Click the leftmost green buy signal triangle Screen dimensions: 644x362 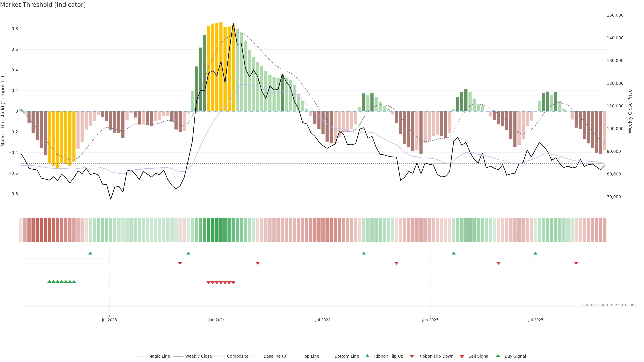(x=49, y=282)
